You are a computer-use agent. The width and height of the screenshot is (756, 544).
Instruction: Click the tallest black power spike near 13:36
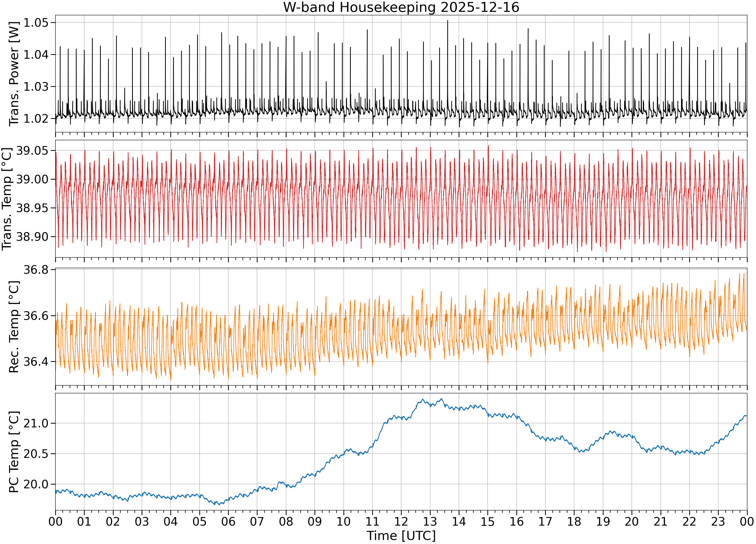click(x=448, y=21)
